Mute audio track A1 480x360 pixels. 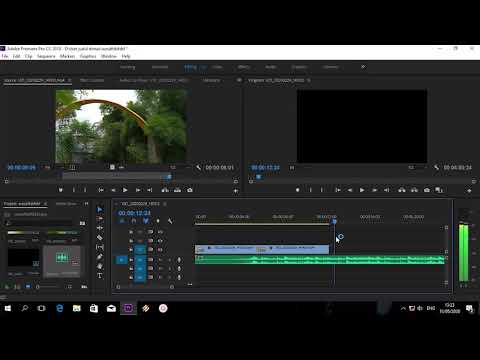(x=161, y=260)
